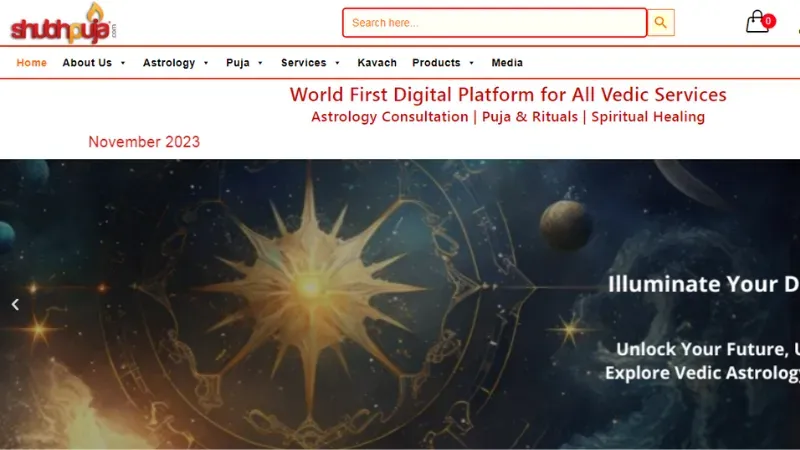Open the Services menu
Image resolution: width=800 pixels, height=450 pixels.
pos(304,63)
